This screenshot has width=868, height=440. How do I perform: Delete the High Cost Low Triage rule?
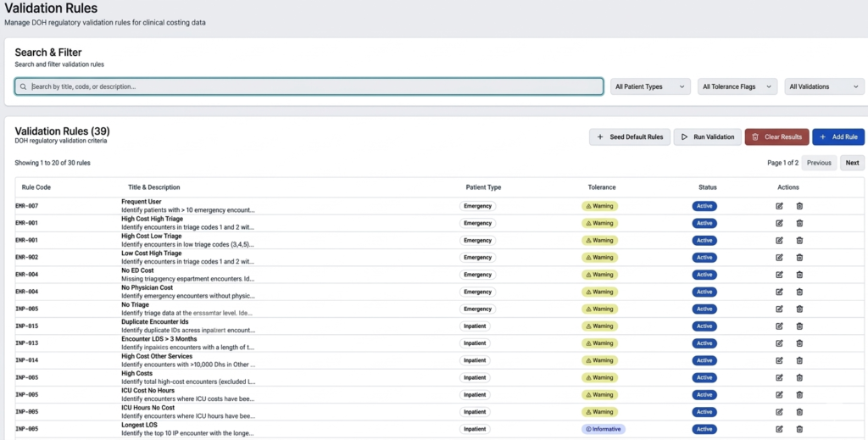click(799, 240)
